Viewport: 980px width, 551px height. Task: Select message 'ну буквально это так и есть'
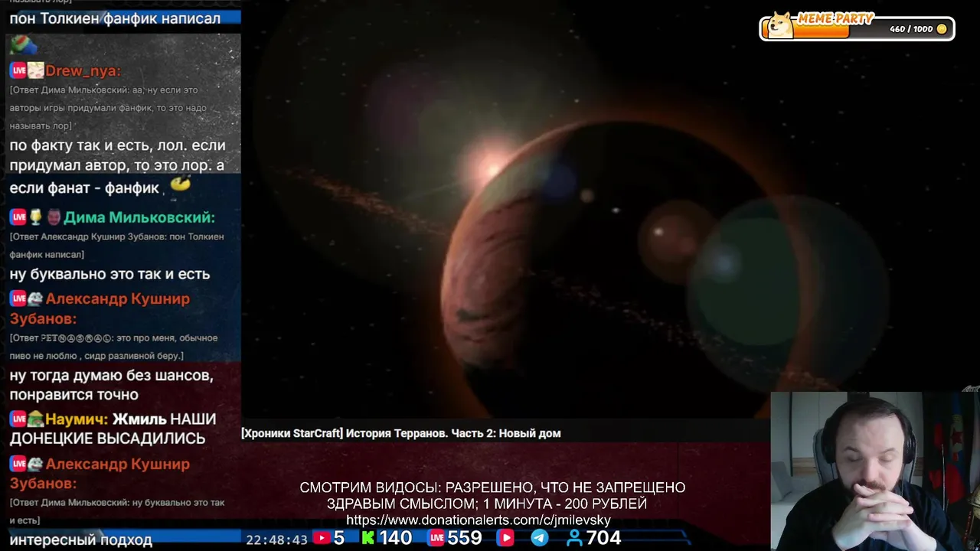coord(109,274)
